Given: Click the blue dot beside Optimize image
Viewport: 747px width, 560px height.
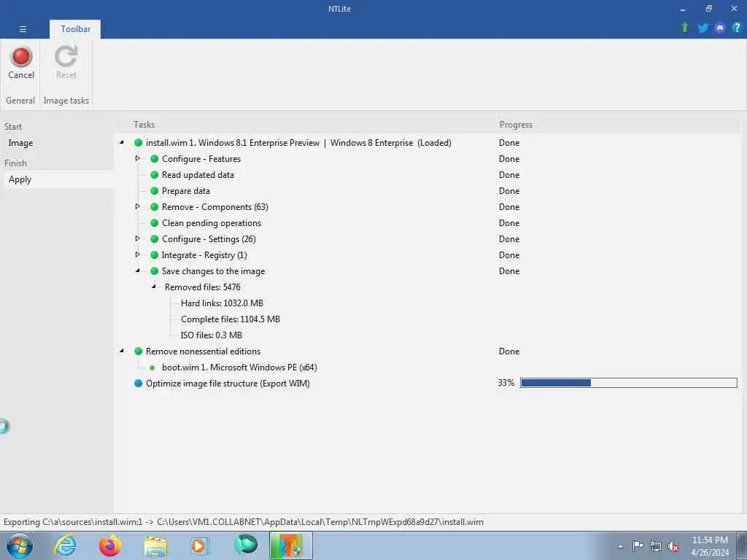Looking at the screenshot, I should pos(138,384).
